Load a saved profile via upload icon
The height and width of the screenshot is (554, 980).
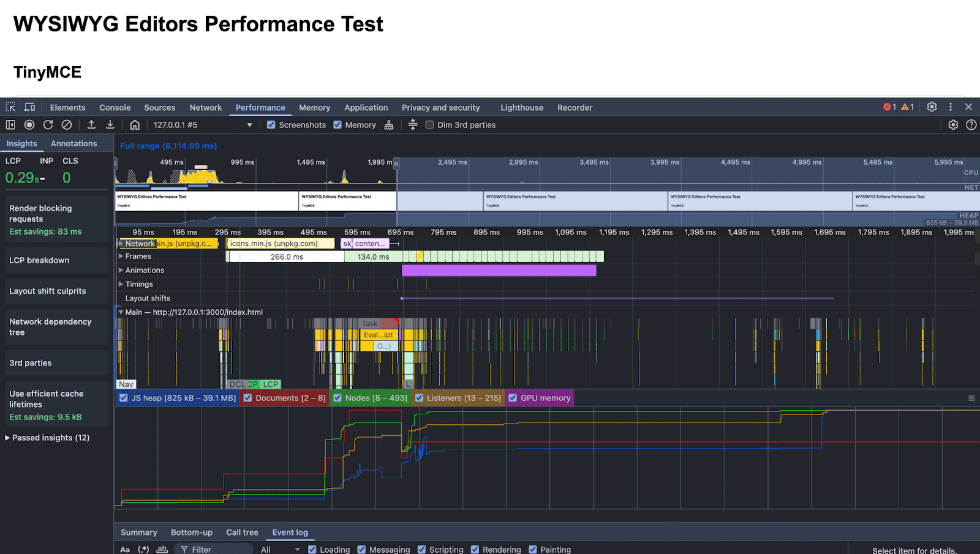click(x=91, y=125)
